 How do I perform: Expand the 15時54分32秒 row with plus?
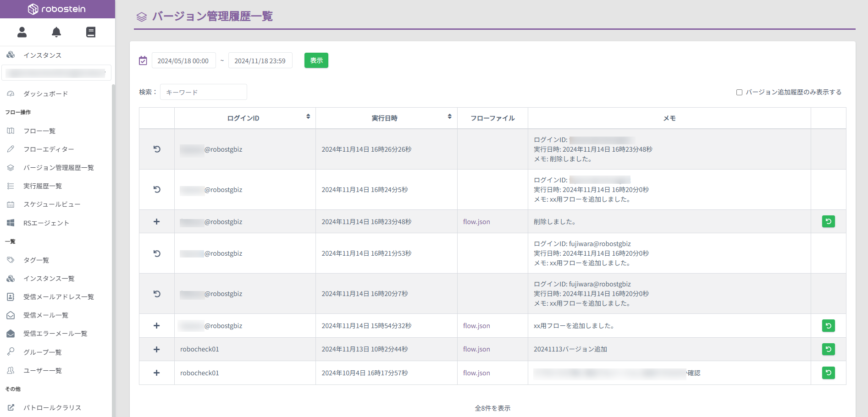(157, 326)
